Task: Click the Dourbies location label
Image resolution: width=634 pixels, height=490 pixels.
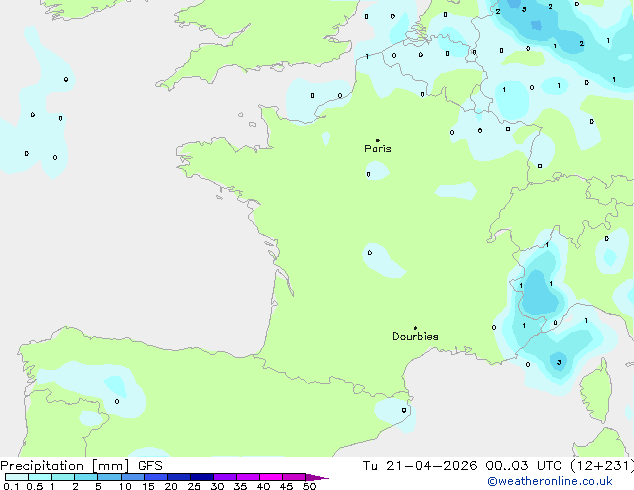Action: pos(415,336)
